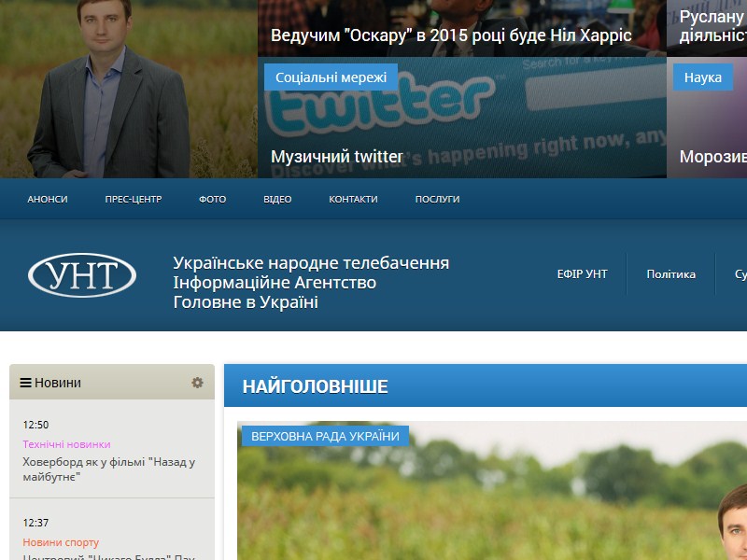The image size is (747, 560).
Task: Open the news panel gear settings icon
Action: (x=197, y=383)
